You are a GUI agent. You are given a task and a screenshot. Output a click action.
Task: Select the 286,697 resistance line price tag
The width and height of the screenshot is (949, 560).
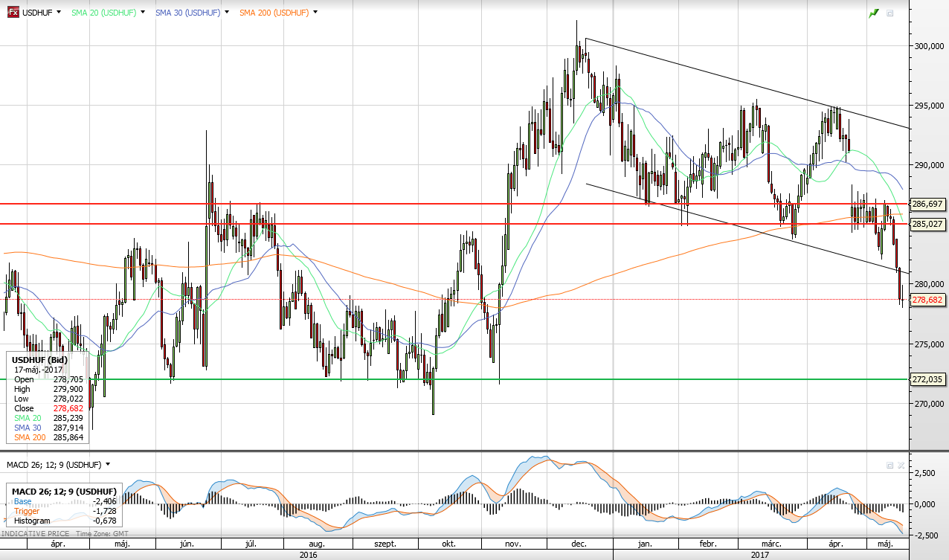point(927,204)
